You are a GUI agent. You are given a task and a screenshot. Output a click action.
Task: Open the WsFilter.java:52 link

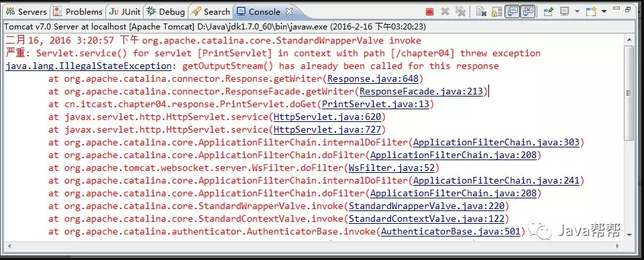[x=391, y=168]
